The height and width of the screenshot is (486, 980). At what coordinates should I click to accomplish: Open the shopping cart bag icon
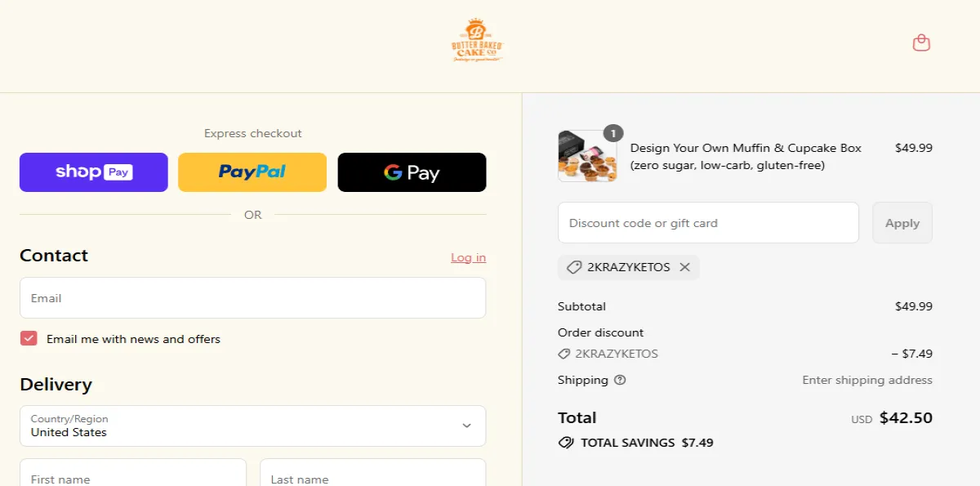(921, 42)
